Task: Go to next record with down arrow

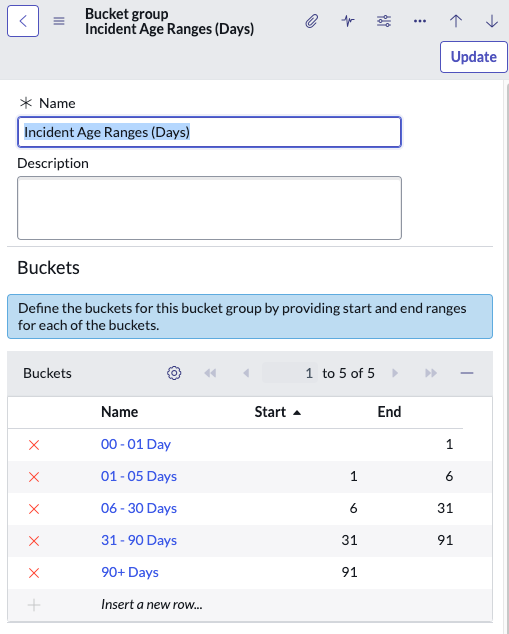Action: click(492, 21)
